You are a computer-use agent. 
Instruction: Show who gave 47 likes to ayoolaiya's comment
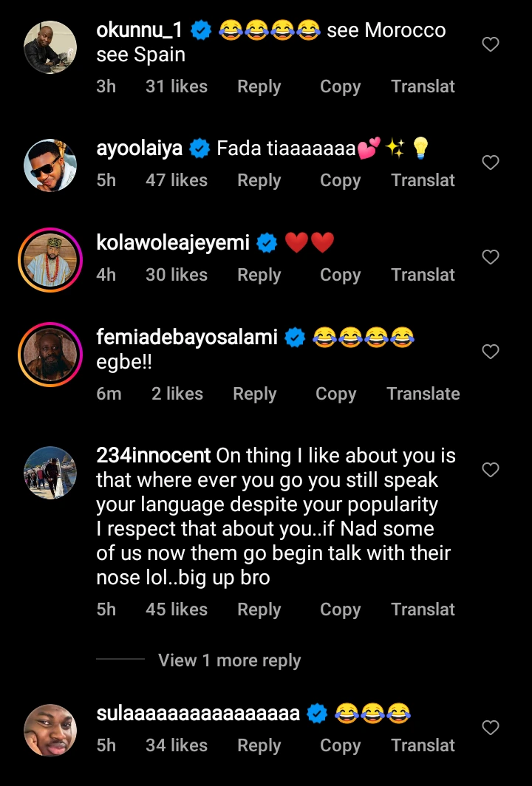coord(177,180)
